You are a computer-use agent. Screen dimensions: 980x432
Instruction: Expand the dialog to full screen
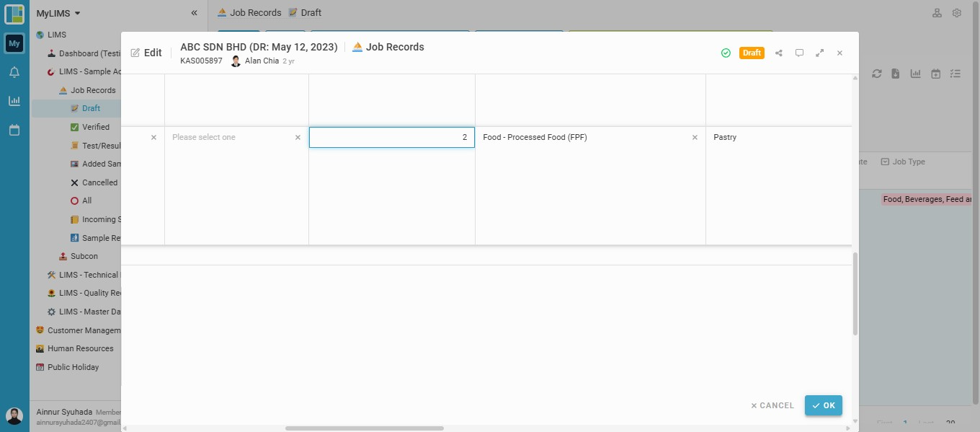819,53
